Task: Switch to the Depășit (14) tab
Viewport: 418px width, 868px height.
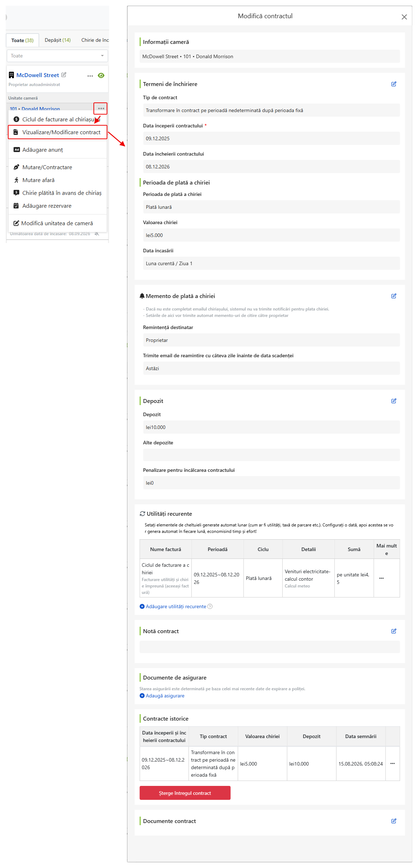Action: pyautogui.click(x=58, y=40)
